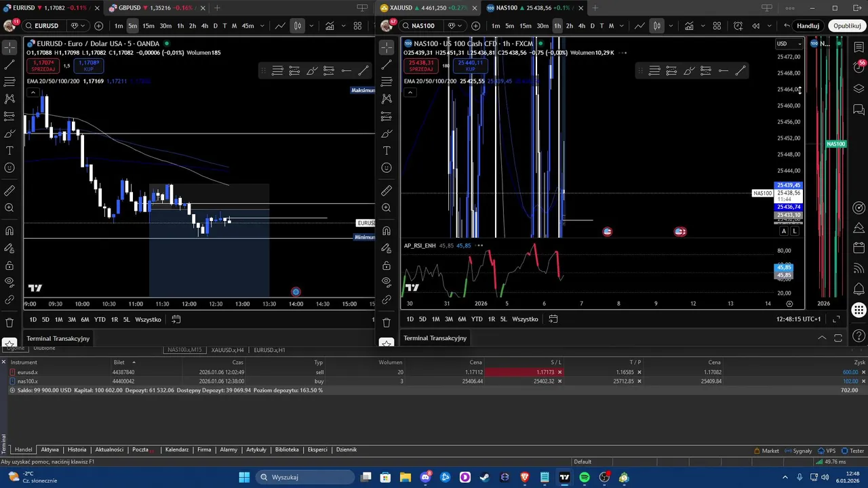
Task: Toggle hide all drawings eye in the EURUSD chart sidebar
Action: [x=9, y=282]
